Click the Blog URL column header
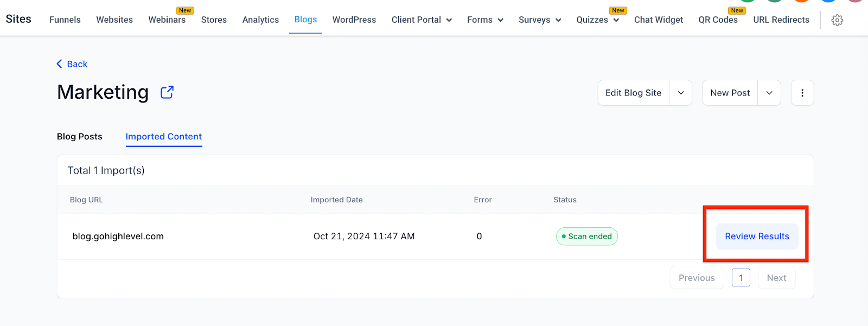This screenshot has width=868, height=326. tap(86, 200)
